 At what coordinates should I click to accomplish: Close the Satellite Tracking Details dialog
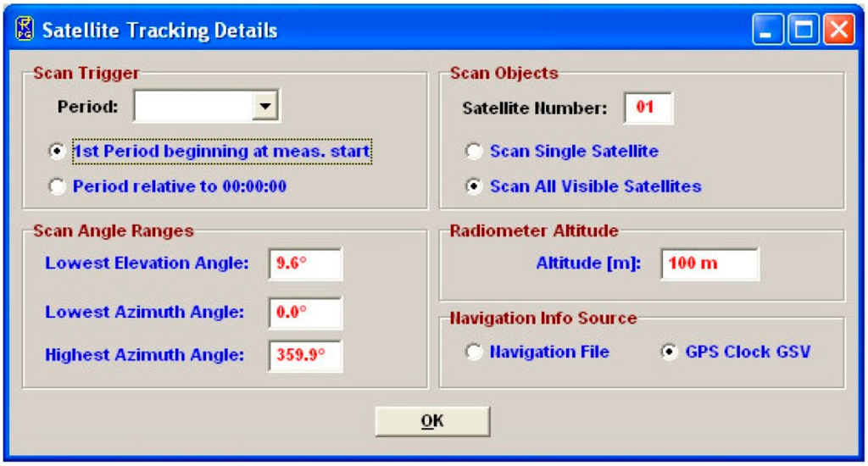(839, 30)
